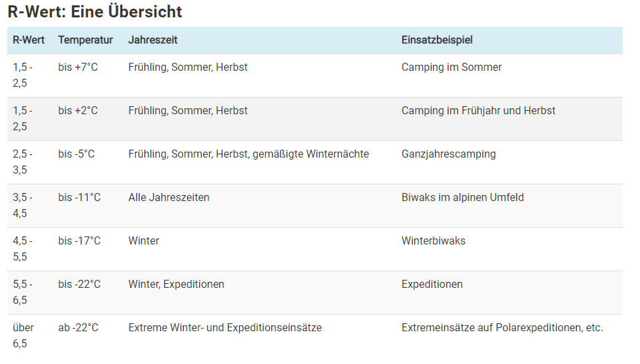Screen dimensions: 640x364
Task: Select the "2,5 - 3,5" R-Wert cell
Action: pos(23,162)
